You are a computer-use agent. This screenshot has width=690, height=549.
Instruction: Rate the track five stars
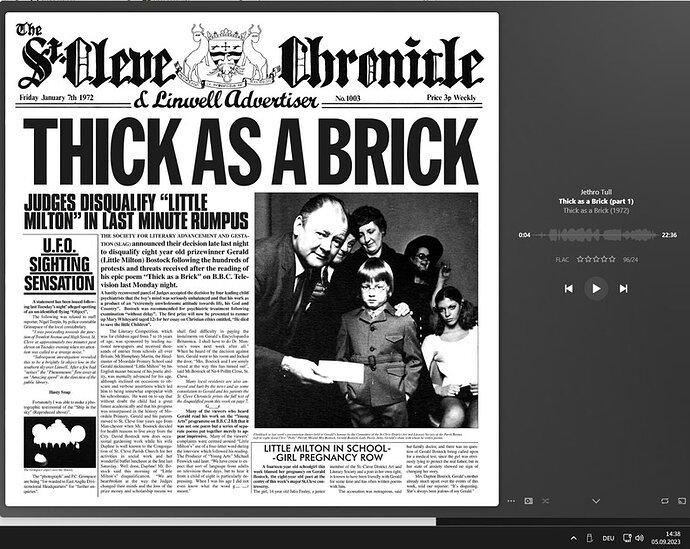click(x=612, y=259)
